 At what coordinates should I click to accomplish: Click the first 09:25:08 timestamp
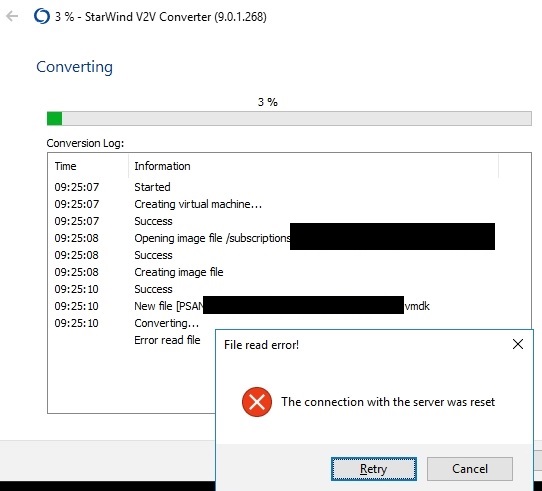tap(76, 238)
